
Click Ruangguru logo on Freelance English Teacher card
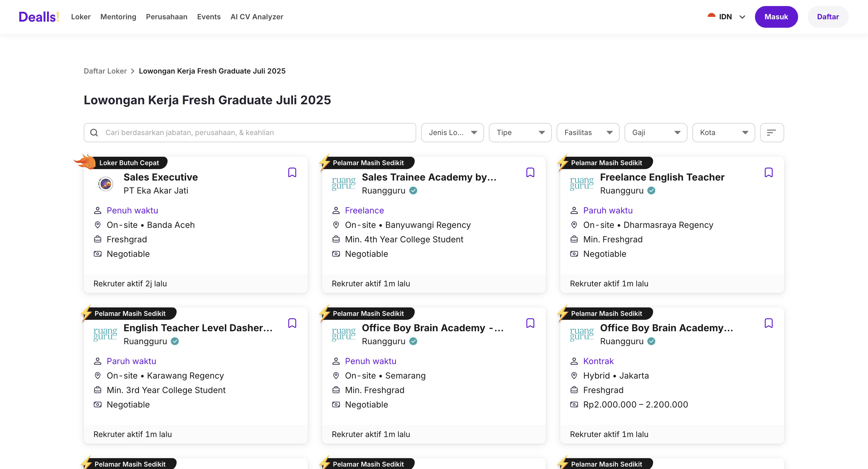click(582, 184)
